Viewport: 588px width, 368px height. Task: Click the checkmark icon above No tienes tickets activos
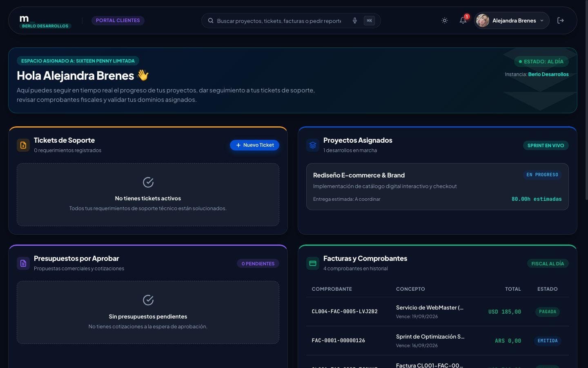148,182
